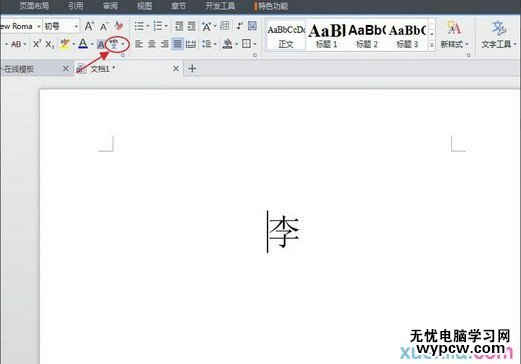Open font dialog launcher corner icon
521x364 pixels.
point(123,55)
